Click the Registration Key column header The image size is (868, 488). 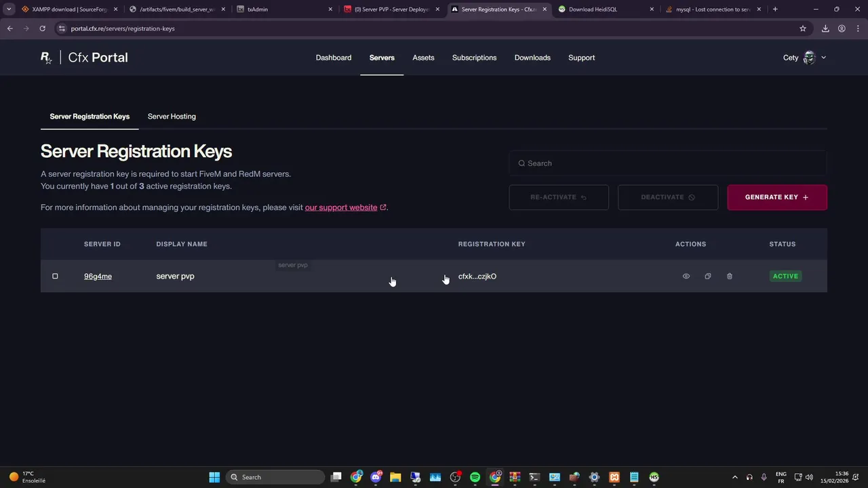492,244
